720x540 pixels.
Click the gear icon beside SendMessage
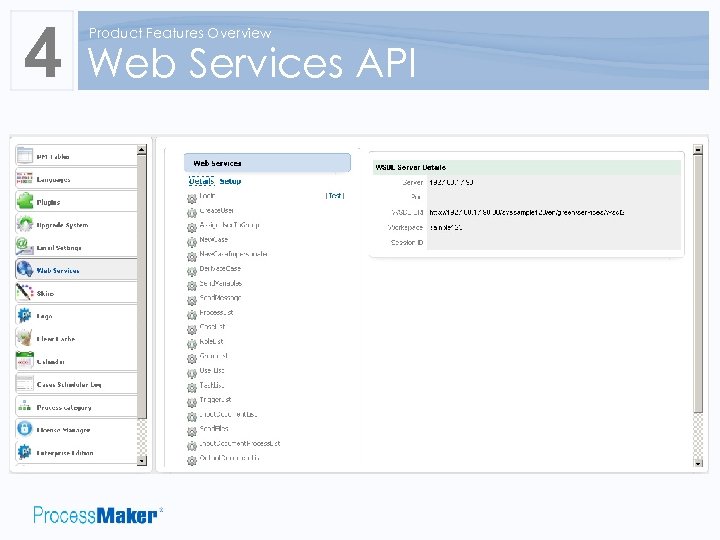pos(191,300)
